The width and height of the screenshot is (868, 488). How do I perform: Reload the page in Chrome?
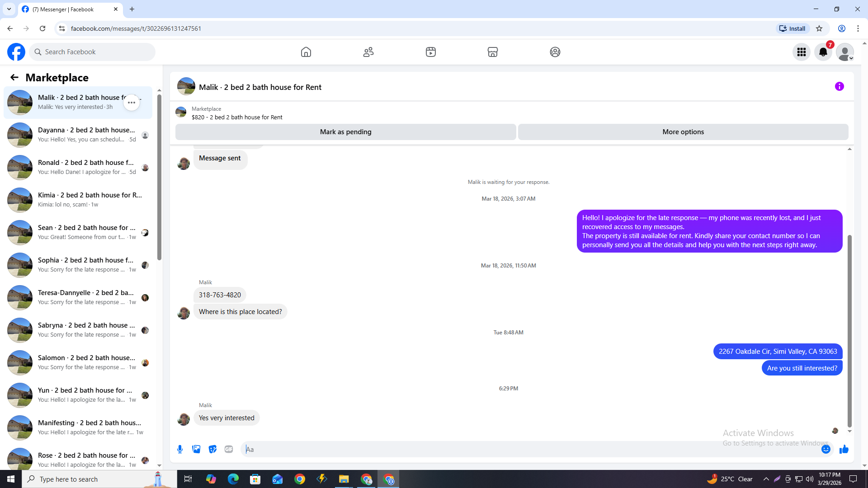[x=42, y=28]
